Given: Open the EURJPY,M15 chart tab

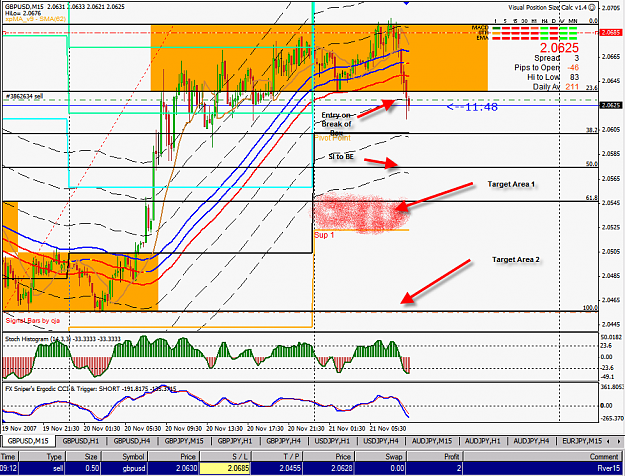Looking at the screenshot, I should [582, 441].
